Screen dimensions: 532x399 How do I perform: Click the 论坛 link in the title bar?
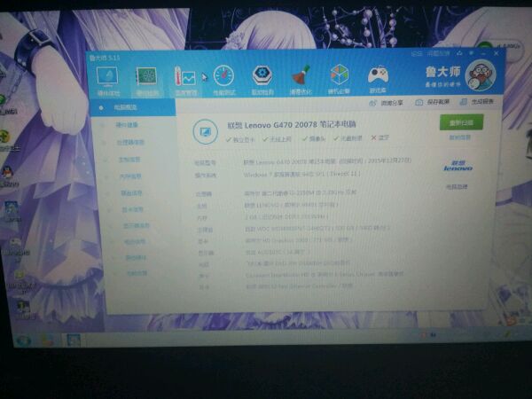(417, 54)
